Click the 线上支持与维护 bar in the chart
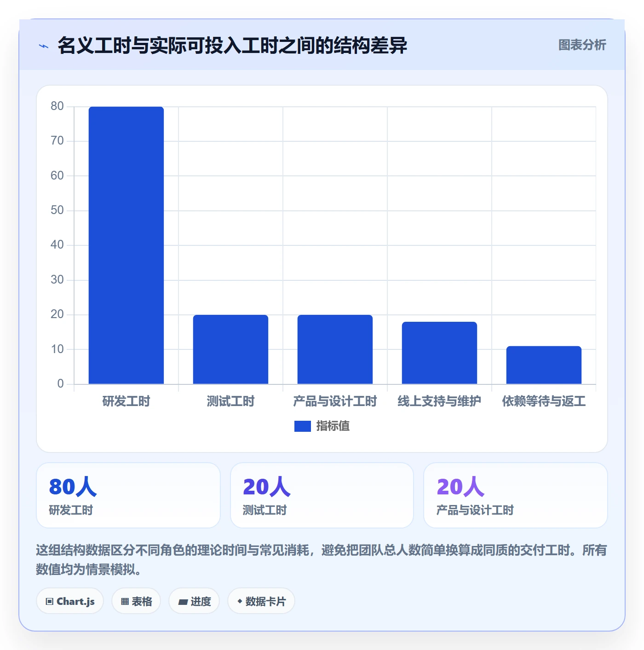The image size is (644, 650). point(439,353)
